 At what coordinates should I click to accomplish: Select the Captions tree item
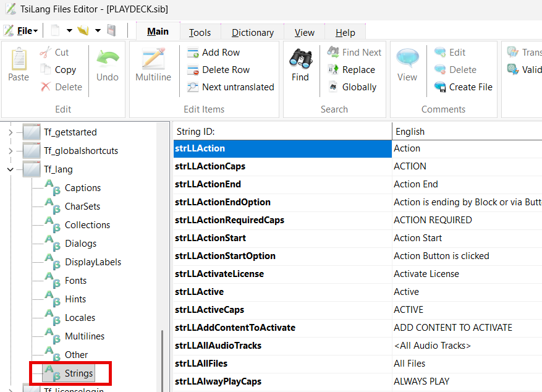tap(82, 188)
